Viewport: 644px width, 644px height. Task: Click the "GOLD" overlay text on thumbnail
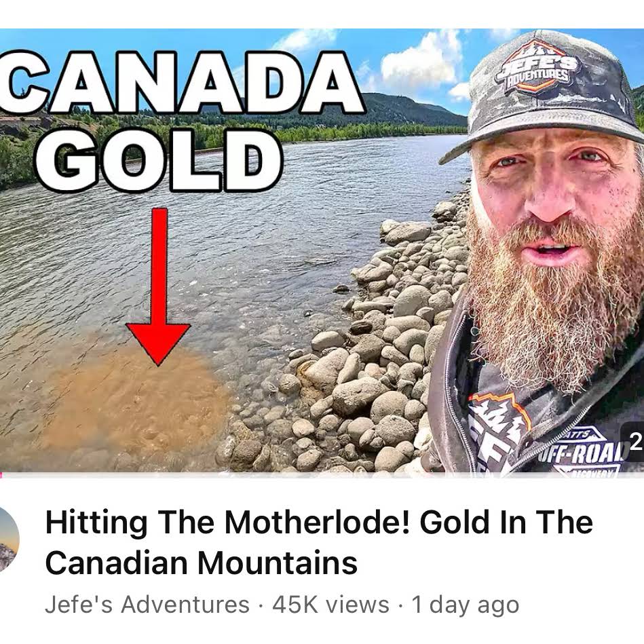[x=160, y=161]
